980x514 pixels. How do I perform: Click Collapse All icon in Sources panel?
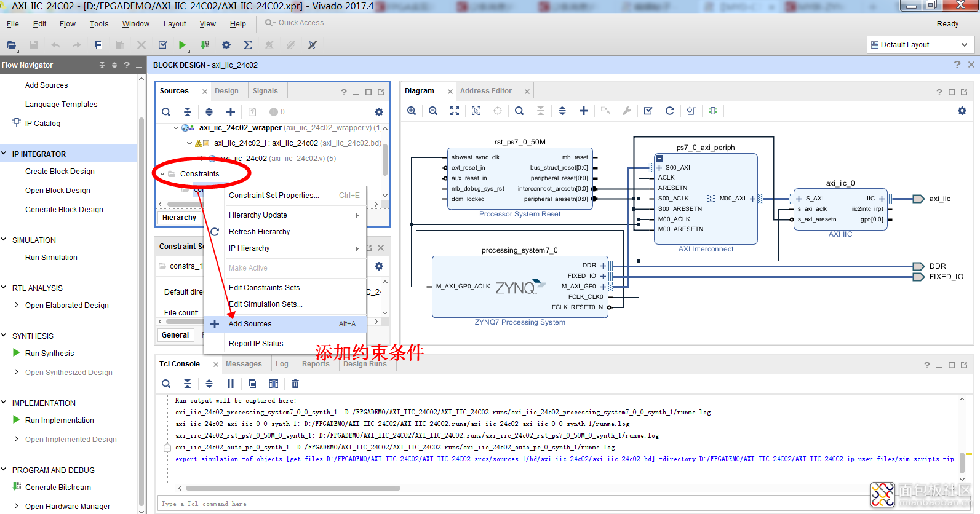point(188,112)
